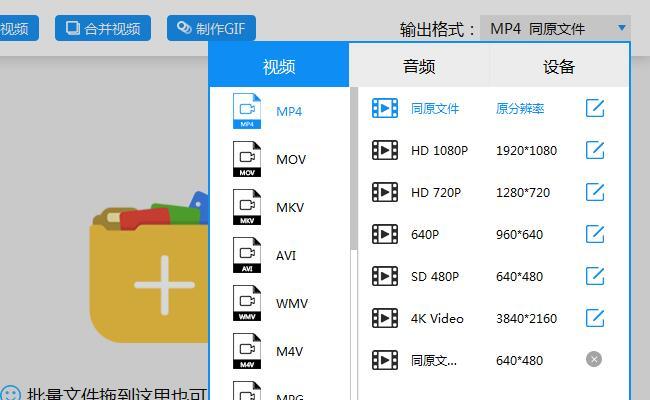650x400 pixels.
Task: Edit the HD 720P preset settings
Action: pos(595,192)
